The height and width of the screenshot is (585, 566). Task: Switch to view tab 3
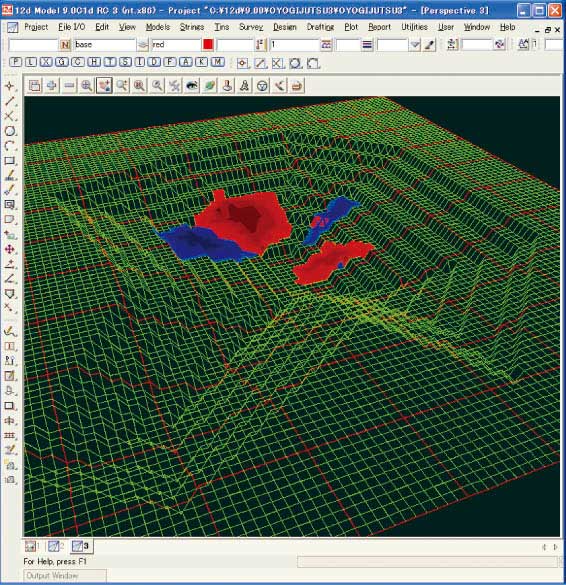point(81,546)
